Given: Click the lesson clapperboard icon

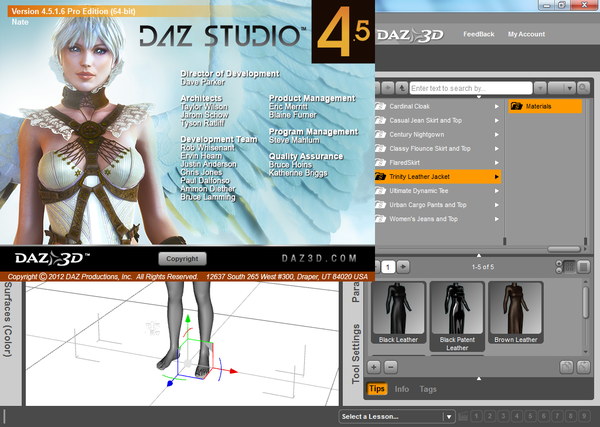Looking at the screenshot, I should pyautogui.click(x=463, y=416).
